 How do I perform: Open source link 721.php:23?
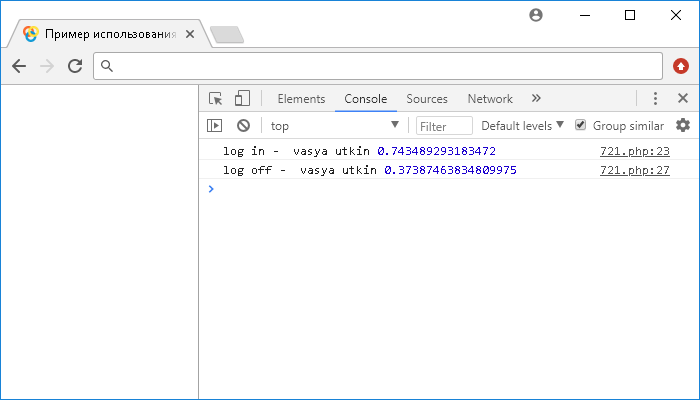point(635,151)
